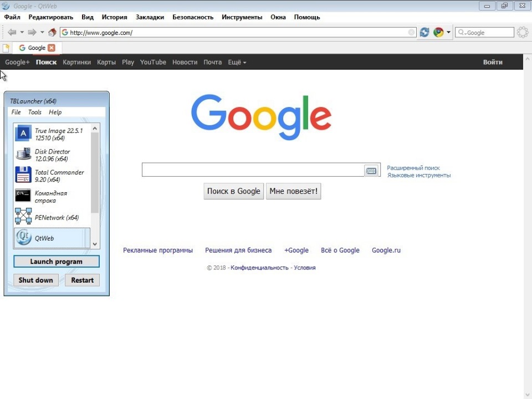
Task: Open the История menu
Action: click(x=114, y=17)
